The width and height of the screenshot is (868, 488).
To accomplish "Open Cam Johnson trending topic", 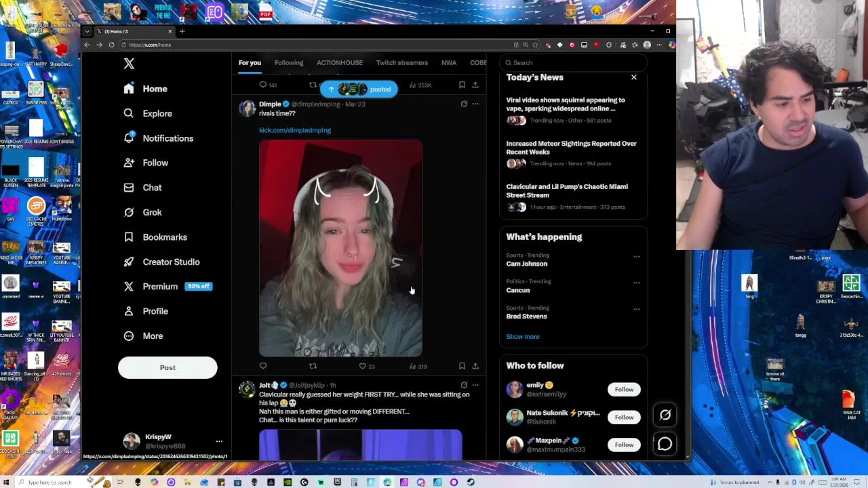I will [x=527, y=264].
